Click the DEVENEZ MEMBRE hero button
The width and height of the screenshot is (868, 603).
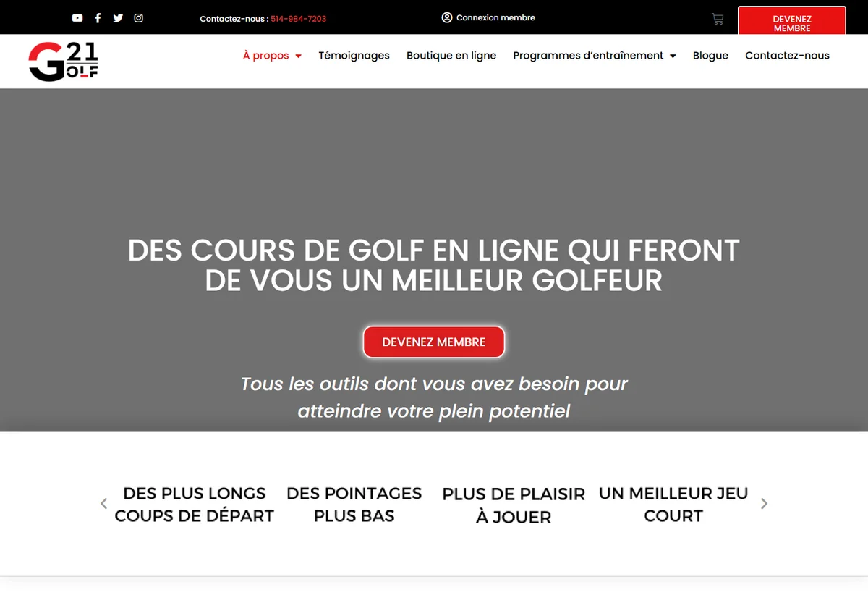click(x=434, y=342)
